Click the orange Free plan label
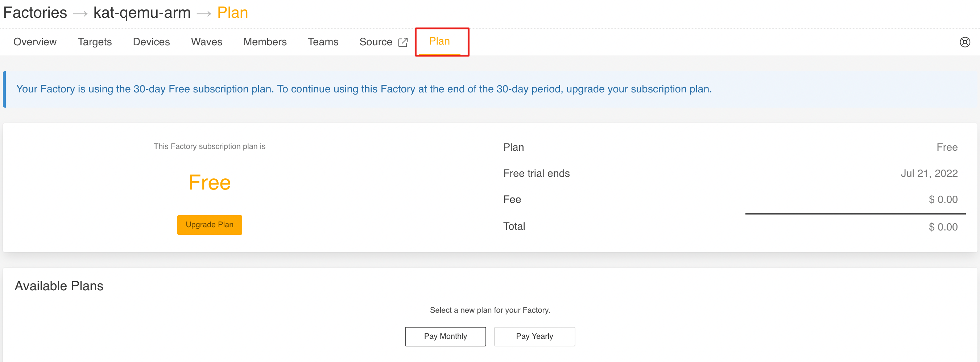The width and height of the screenshot is (980, 362). coord(210,182)
